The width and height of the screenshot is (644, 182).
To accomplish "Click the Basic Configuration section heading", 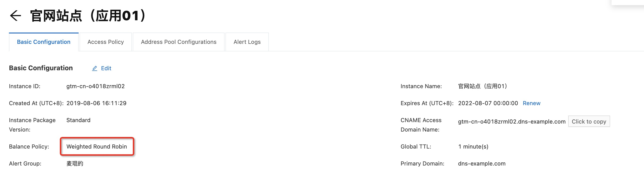I will point(41,68).
